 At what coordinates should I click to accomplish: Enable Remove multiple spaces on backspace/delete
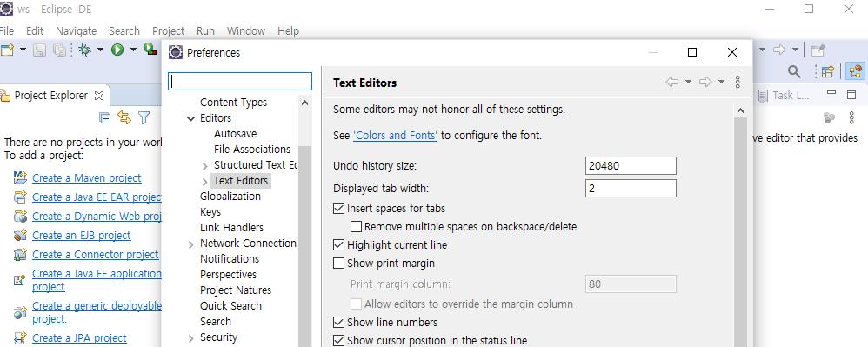click(x=356, y=226)
